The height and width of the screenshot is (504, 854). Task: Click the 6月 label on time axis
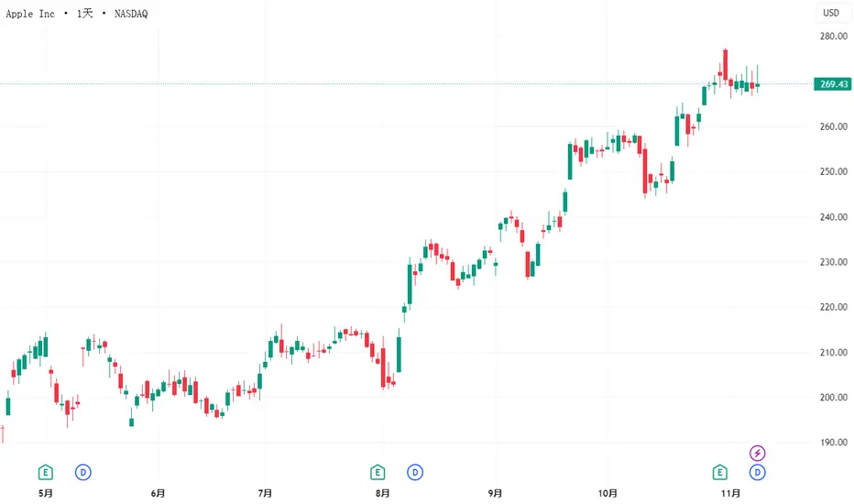[x=158, y=493]
